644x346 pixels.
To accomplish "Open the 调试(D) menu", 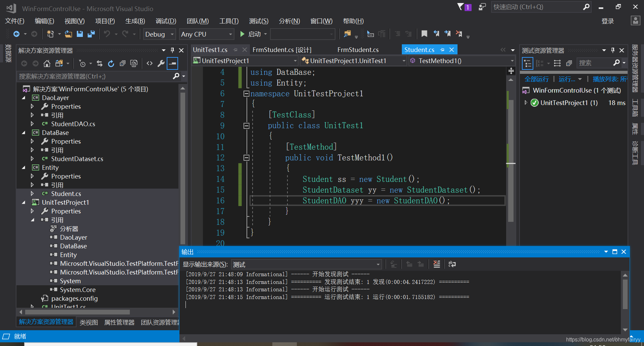I will (166, 21).
